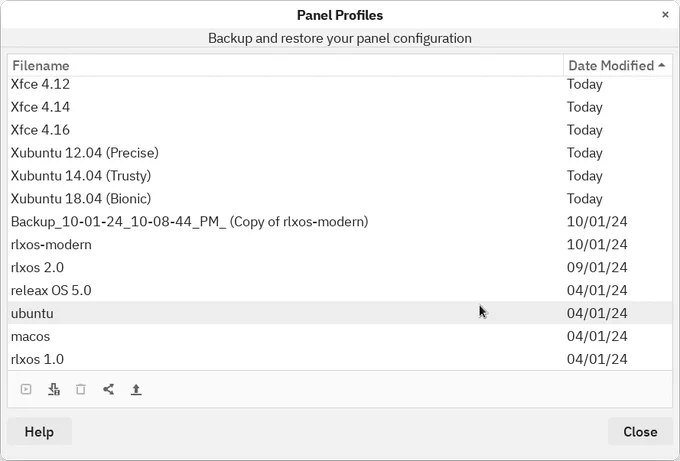This screenshot has width=680, height=461.
Task: Select the macos profile
Action: [340, 337]
